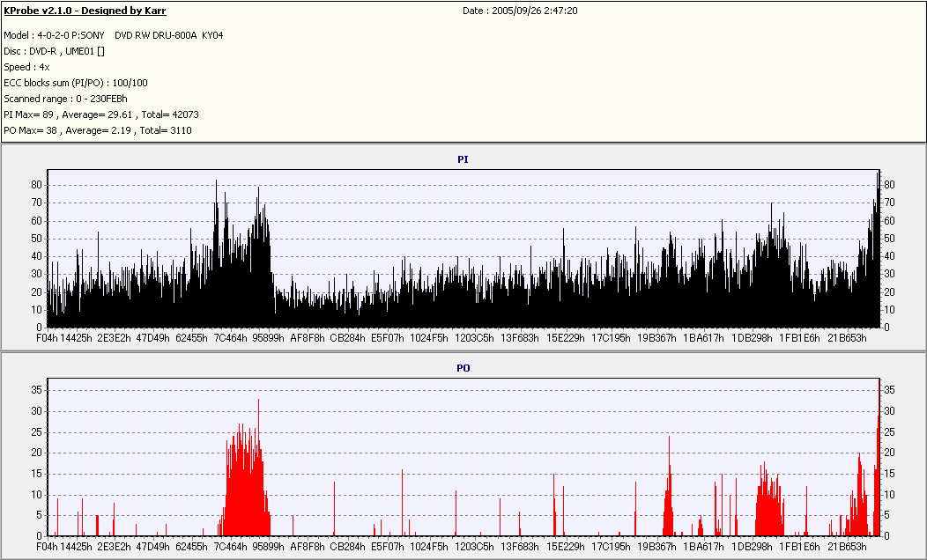Click AF8F8h label under PI chart
927x560 pixels.
tap(308, 338)
